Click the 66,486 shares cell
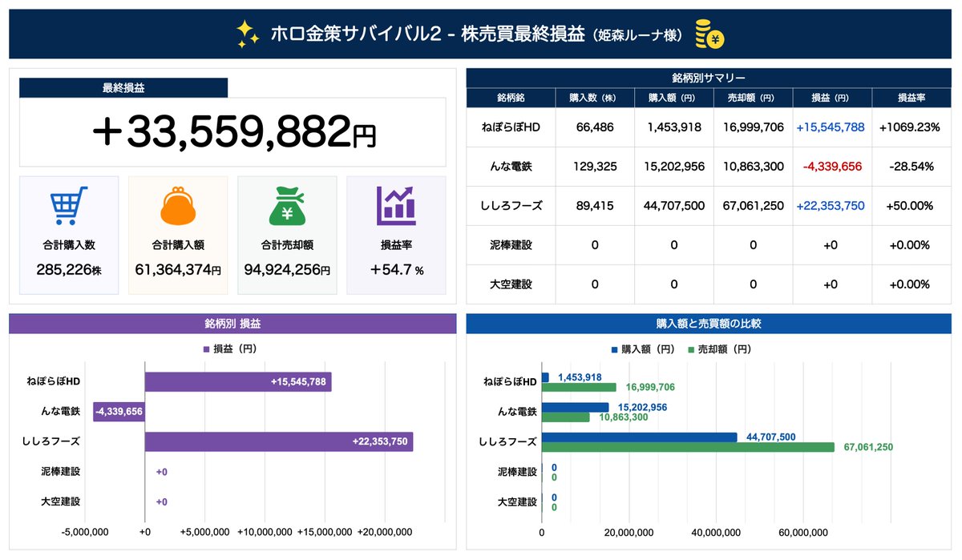 (594, 127)
